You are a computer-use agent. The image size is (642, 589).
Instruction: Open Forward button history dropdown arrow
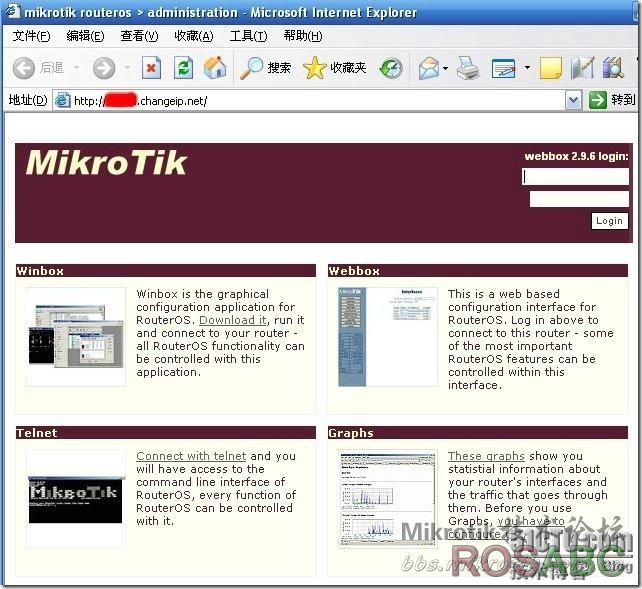click(127, 68)
